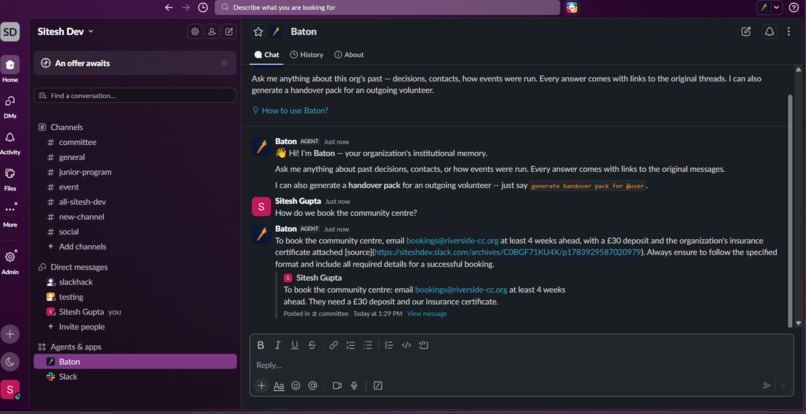Open the An offer awaits banner
The image size is (806, 414).
click(135, 63)
